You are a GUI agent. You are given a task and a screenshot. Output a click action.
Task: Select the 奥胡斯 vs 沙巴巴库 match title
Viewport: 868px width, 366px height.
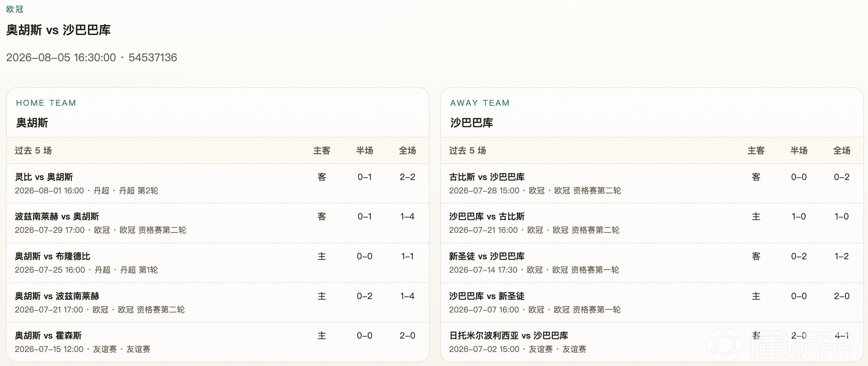(x=58, y=30)
